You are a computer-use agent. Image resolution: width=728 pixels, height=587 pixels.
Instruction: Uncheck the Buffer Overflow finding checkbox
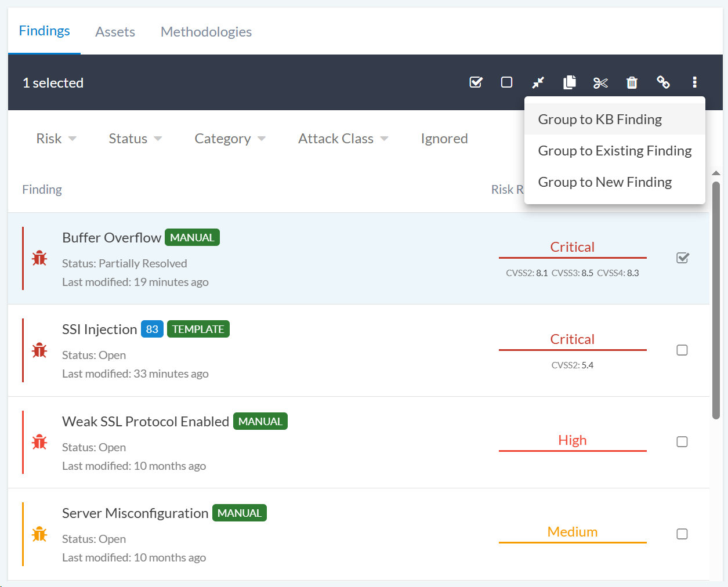tap(682, 258)
